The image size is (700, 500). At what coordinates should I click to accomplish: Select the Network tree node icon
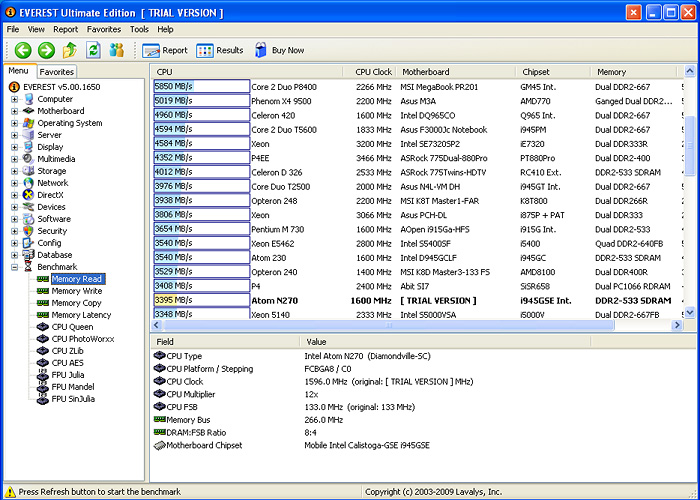coord(29,183)
